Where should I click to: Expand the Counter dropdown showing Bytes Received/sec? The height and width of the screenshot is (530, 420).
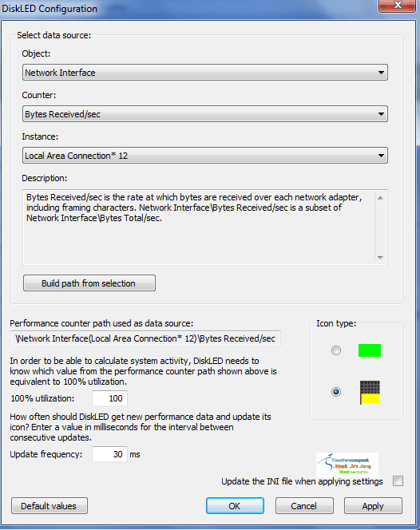click(x=205, y=114)
